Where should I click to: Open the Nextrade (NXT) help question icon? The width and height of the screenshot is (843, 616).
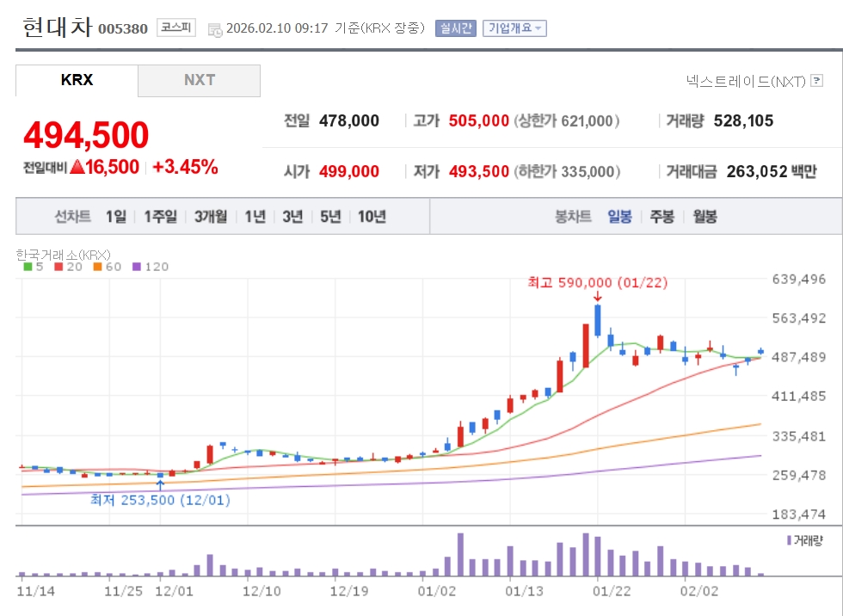pos(816,81)
